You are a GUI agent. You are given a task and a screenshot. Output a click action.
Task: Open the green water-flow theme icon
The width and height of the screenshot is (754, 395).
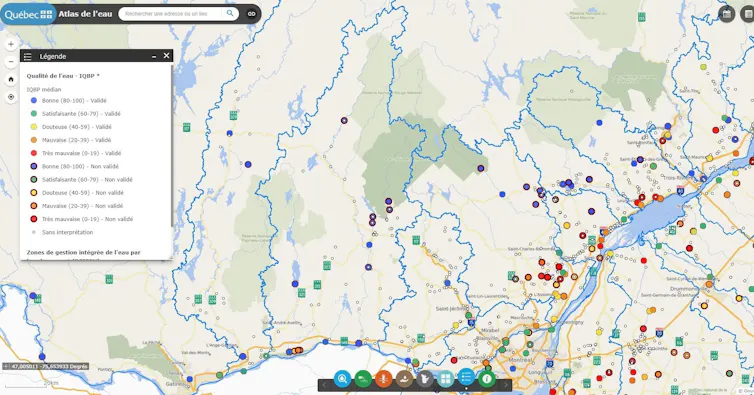[x=363, y=379]
